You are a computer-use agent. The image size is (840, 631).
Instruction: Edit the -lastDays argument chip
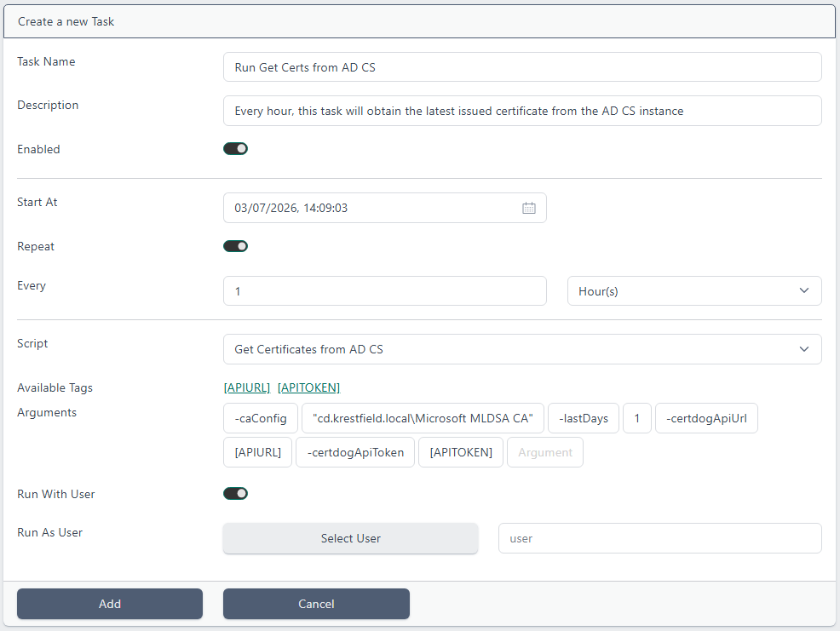pyautogui.click(x=584, y=418)
